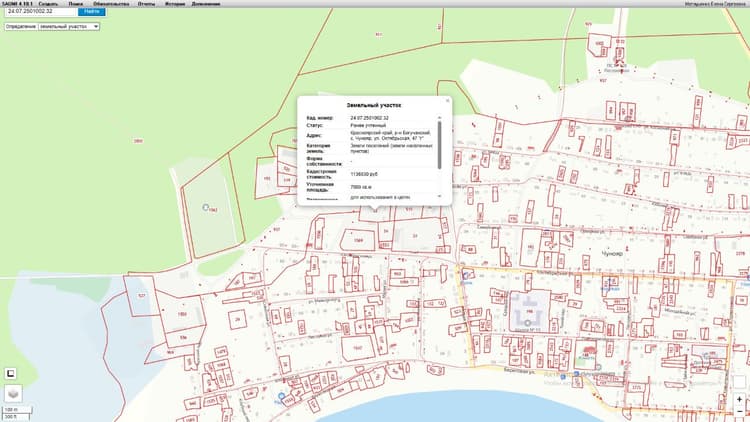Select the circle marker on parcel 1562
This screenshot has height=422, width=750.
[206, 207]
